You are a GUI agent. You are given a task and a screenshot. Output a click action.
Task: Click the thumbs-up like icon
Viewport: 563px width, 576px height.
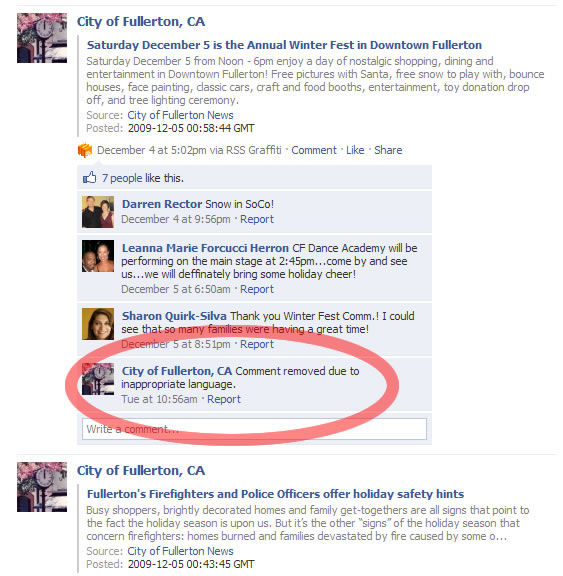89,177
